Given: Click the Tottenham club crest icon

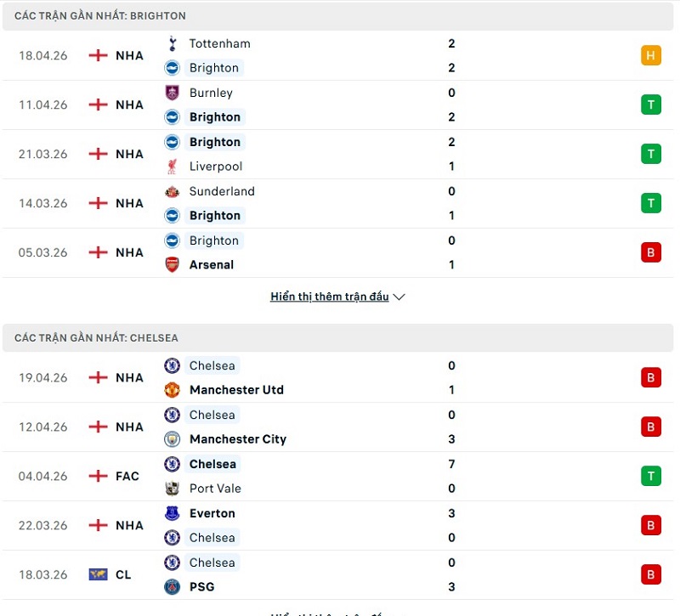Looking at the screenshot, I should click(172, 43).
